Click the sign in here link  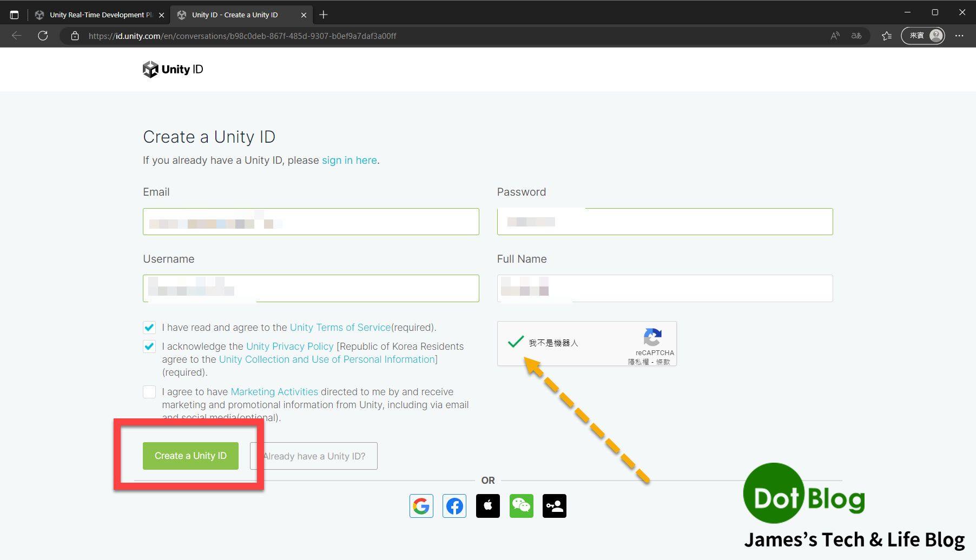point(349,160)
